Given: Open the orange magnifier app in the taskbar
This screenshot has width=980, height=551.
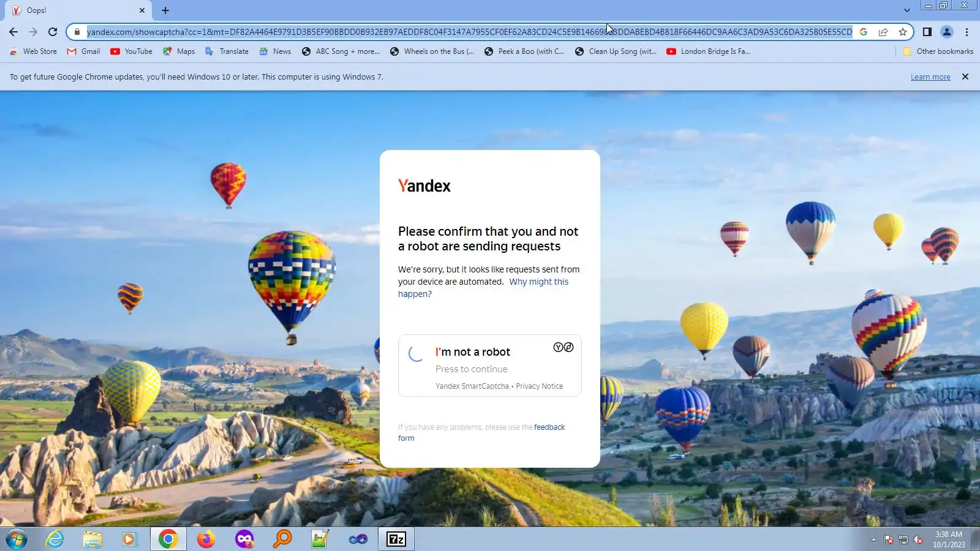Looking at the screenshot, I should [x=282, y=539].
